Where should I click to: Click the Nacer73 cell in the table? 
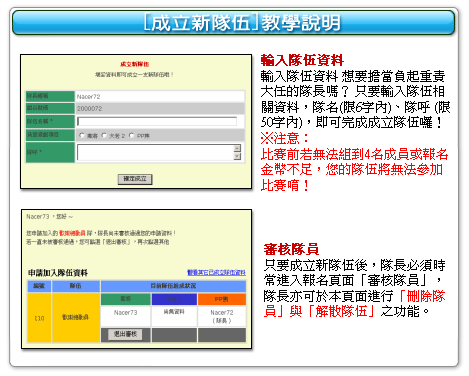(x=126, y=316)
